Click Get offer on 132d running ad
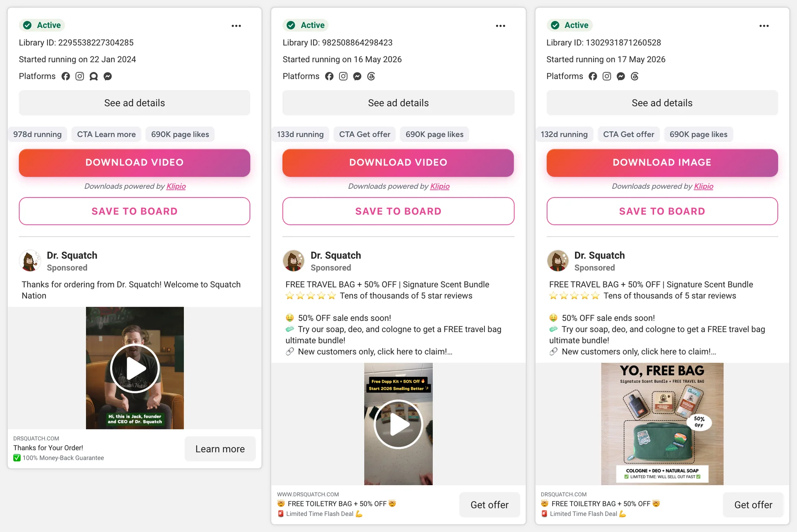 click(753, 505)
